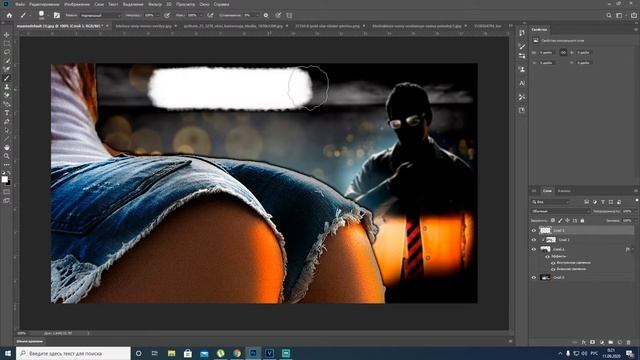Toggle the second effect's eye under Effects
The height and width of the screenshot is (360, 640).
tap(553, 269)
